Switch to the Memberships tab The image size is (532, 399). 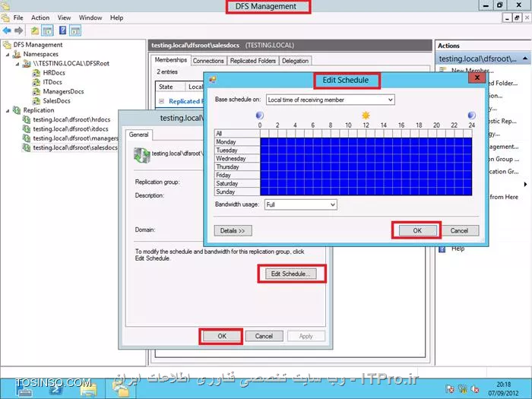coord(171,60)
